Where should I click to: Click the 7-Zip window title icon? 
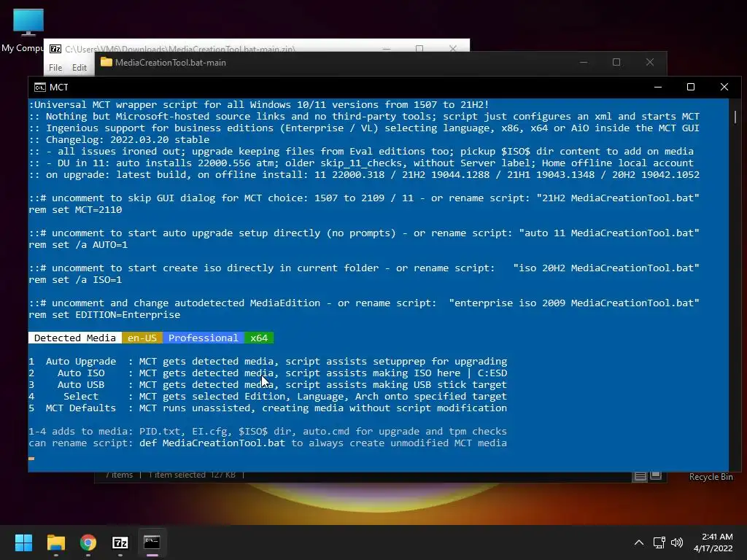[x=55, y=49]
